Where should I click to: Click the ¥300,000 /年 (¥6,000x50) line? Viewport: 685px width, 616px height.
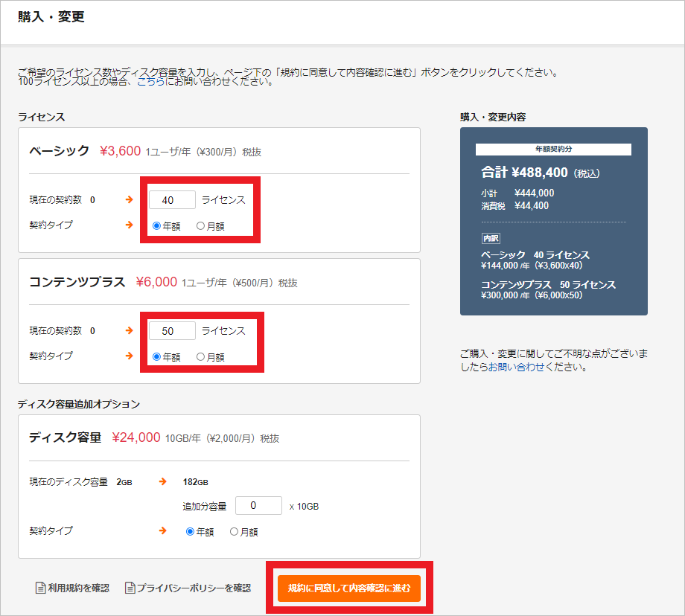tap(532, 295)
